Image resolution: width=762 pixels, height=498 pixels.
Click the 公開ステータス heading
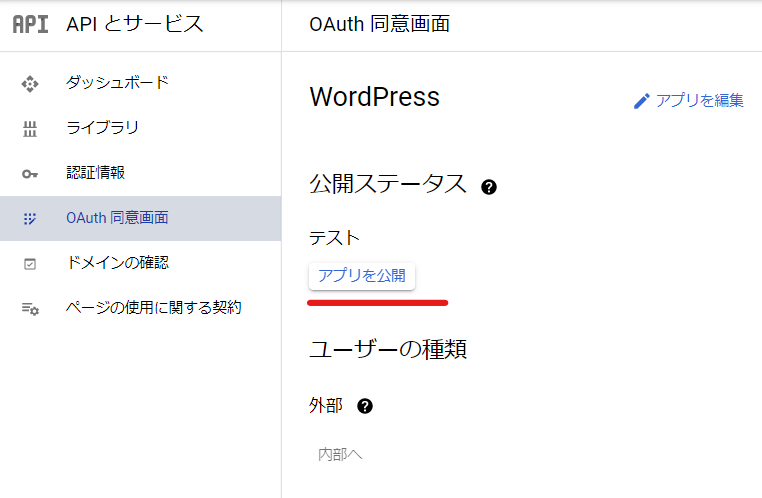pos(388,185)
